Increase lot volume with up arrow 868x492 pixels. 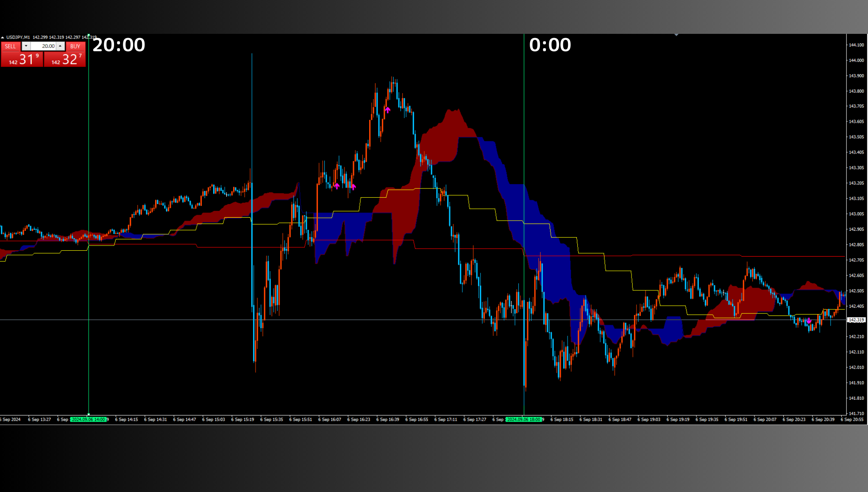pyautogui.click(x=60, y=46)
